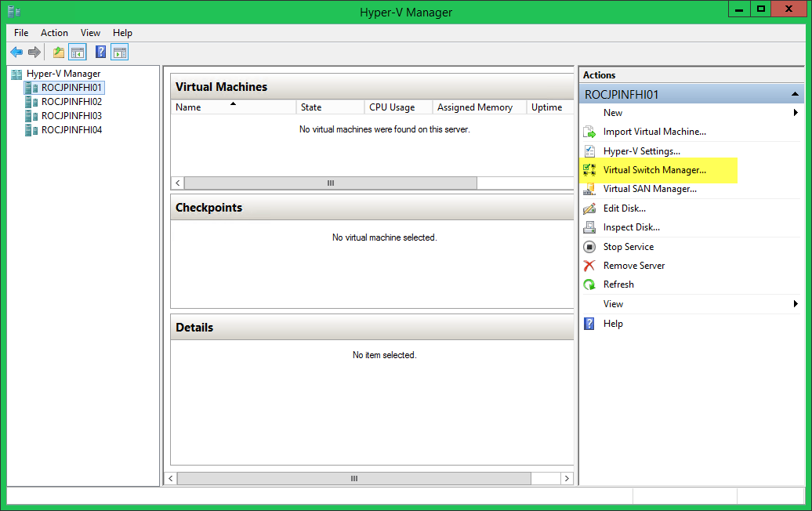
Task: Click Refresh in the Actions pane
Action: (618, 284)
